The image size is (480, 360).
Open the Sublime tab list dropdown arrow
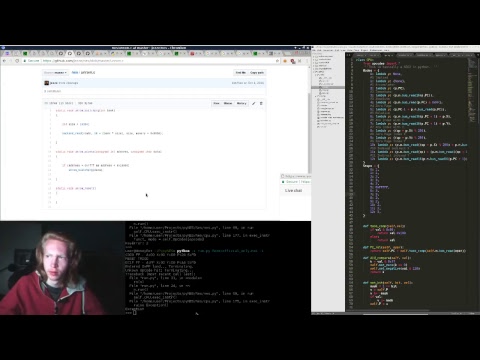click(478, 55)
